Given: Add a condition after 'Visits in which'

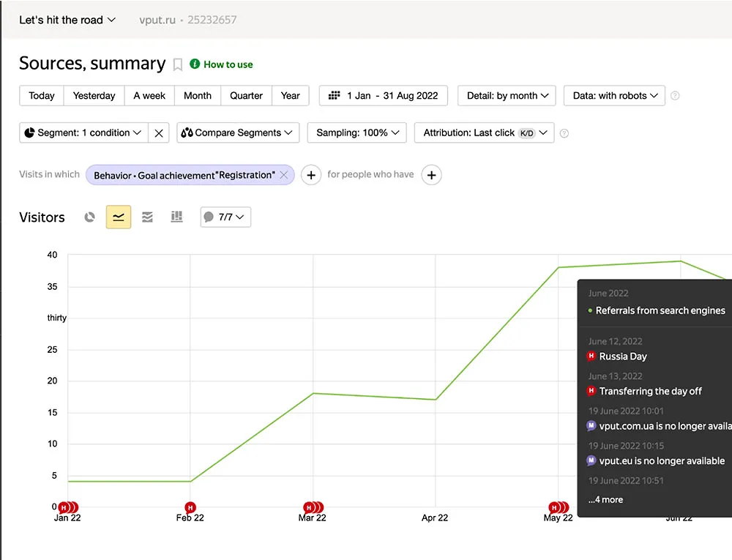Looking at the screenshot, I should pos(311,175).
